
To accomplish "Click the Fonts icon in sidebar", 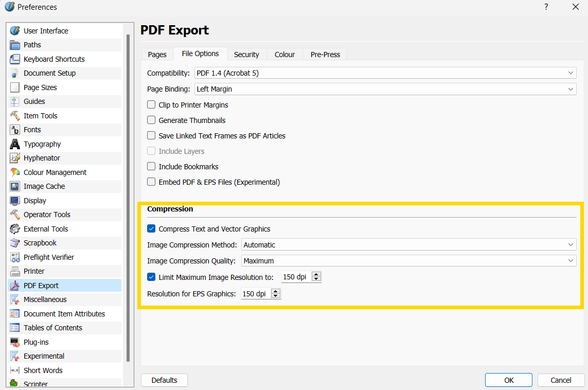I will click(15, 130).
